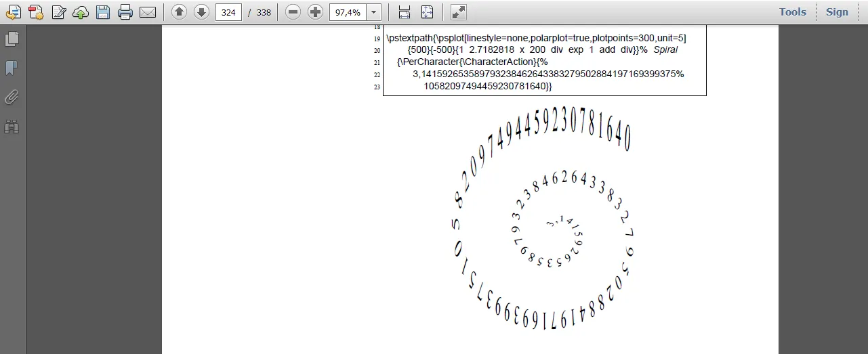Click the code line beginning 3,14159265358979
The height and width of the screenshot is (354, 868).
548,74
